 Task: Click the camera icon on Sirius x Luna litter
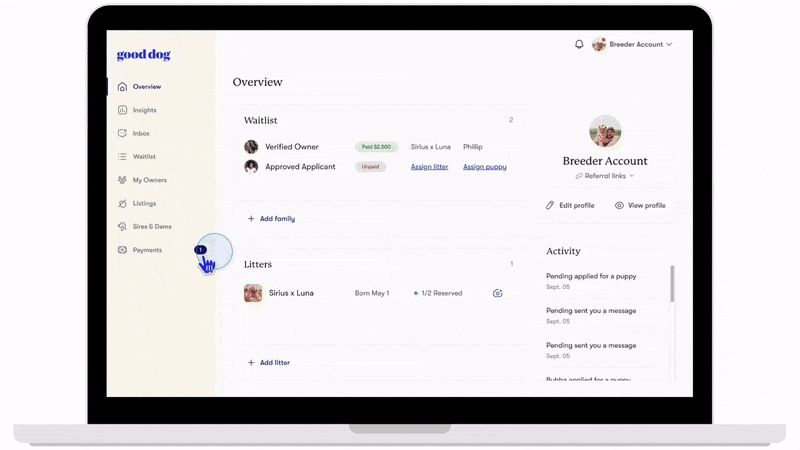498,293
